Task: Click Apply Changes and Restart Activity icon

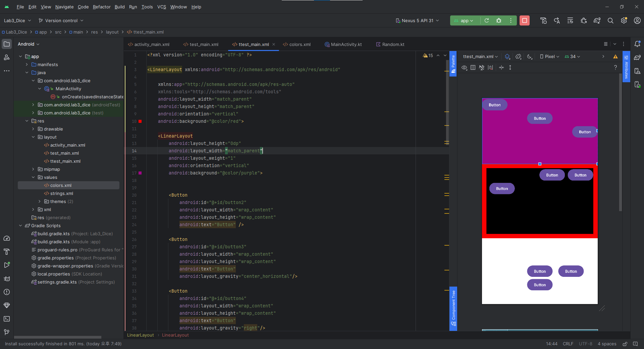Action: [557, 20]
